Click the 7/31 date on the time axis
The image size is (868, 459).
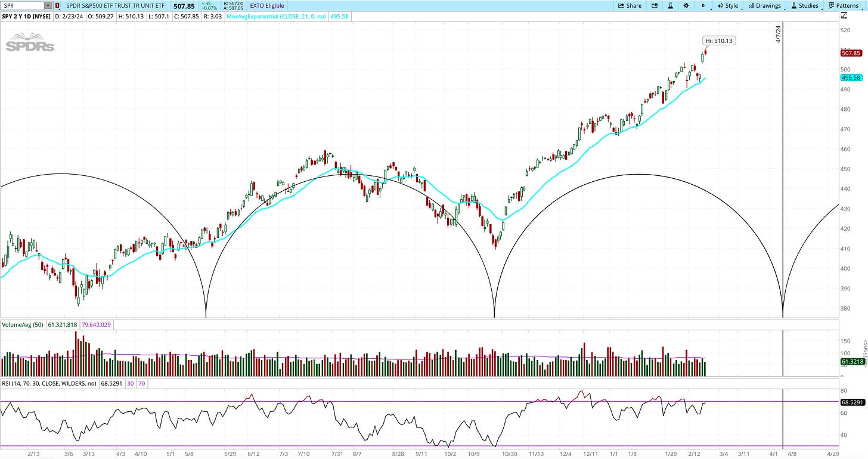coord(337,454)
